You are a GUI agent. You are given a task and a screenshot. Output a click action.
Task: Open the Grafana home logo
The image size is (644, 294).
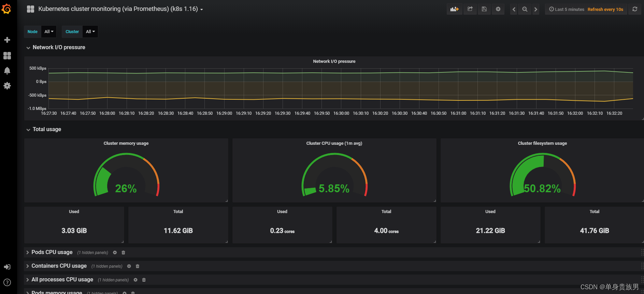point(6,9)
